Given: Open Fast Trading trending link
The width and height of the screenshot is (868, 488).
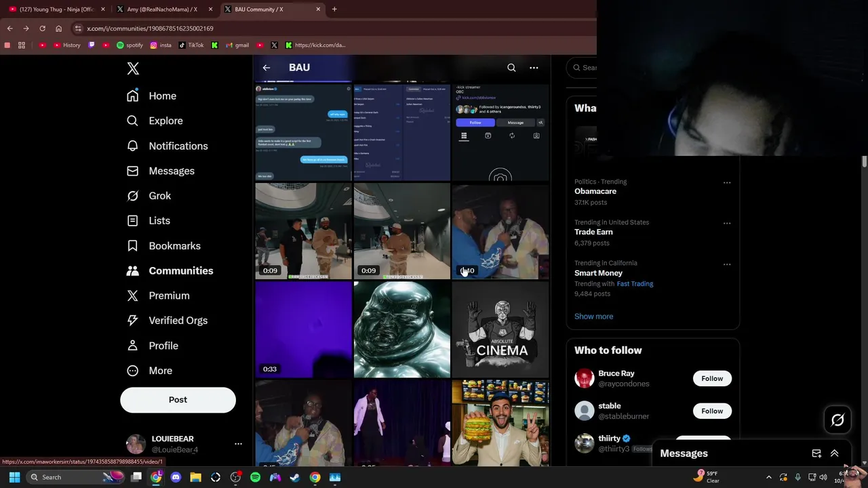Looking at the screenshot, I should click(x=635, y=284).
